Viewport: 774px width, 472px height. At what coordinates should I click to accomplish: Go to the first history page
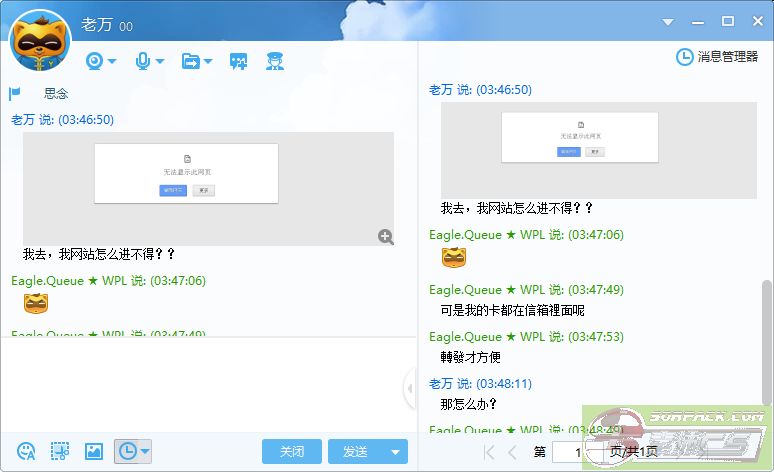click(489, 452)
